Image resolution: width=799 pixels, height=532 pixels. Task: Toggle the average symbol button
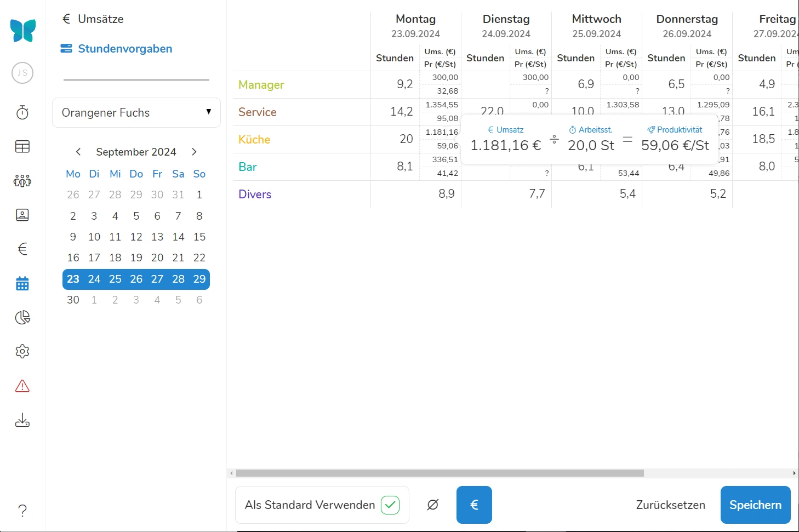432,505
